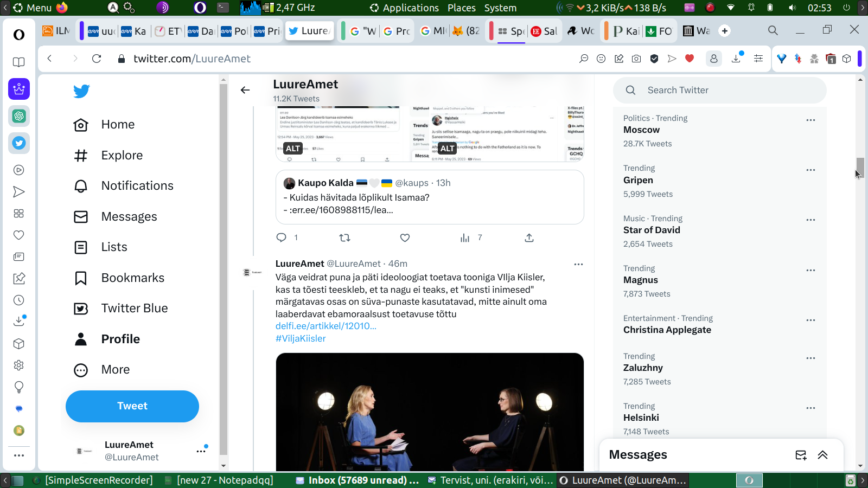The height and width of the screenshot is (488, 868).
Task: Switch to Notepadqq in the taskbar
Action: coord(219,480)
